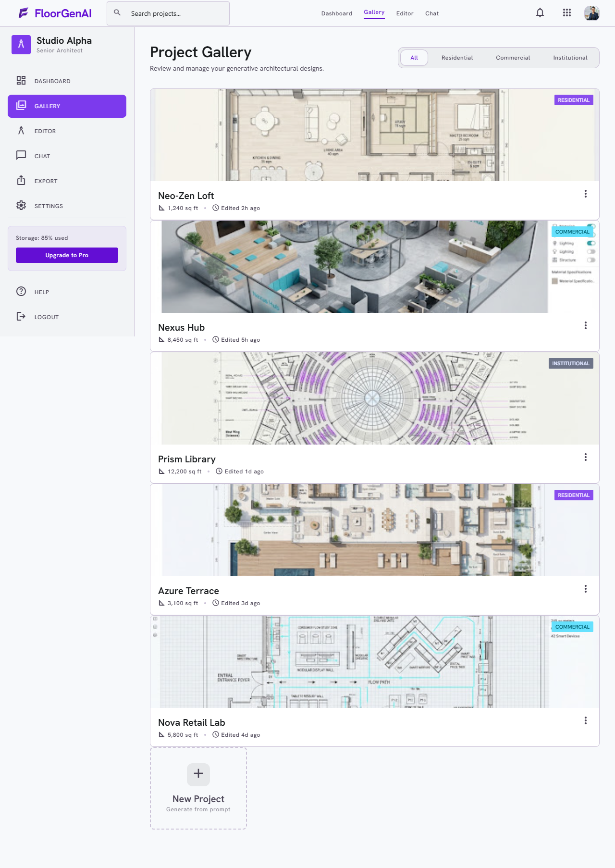Open the Azure Terrace options menu
This screenshot has height=868, width=615.
point(585,589)
